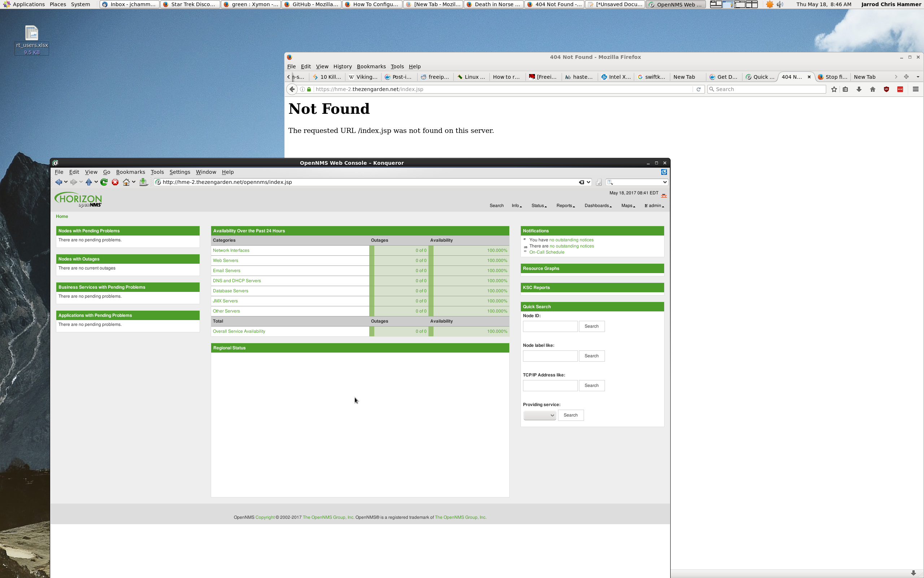Open a new Firefox tab with plus icon
This screenshot has height=578, width=924.
(906, 77)
